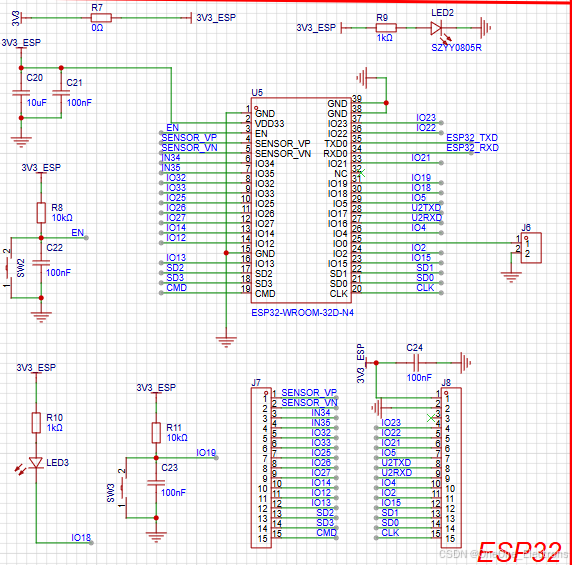The height and width of the screenshot is (565, 572).
Task: Click the VDD33 pin name in U5
Action: 269,124
